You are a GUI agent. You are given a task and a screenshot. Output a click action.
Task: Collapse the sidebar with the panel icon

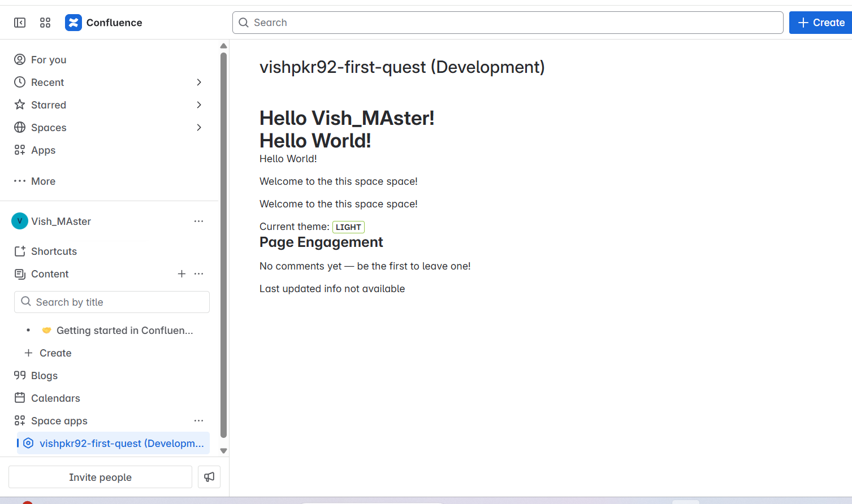point(20,23)
